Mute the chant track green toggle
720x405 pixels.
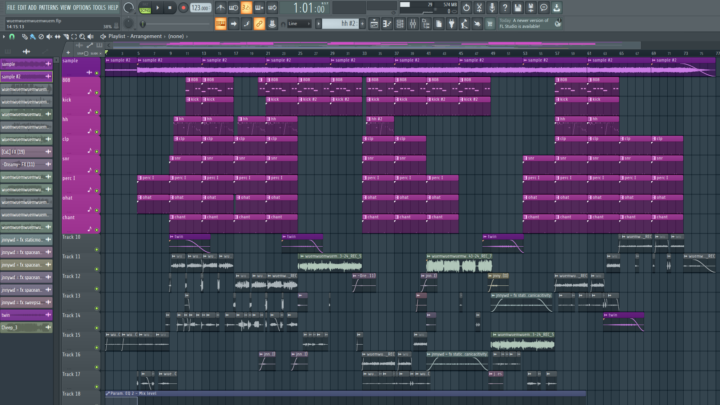click(x=97, y=230)
